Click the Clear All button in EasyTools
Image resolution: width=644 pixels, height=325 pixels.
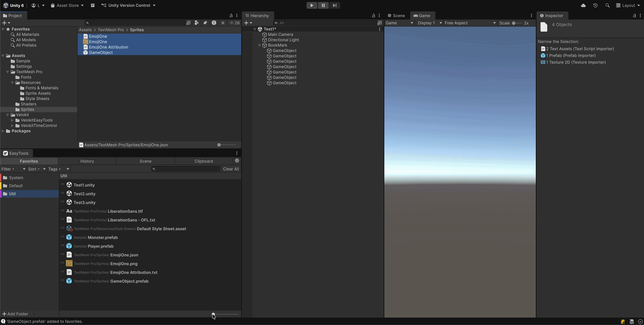pos(230,169)
